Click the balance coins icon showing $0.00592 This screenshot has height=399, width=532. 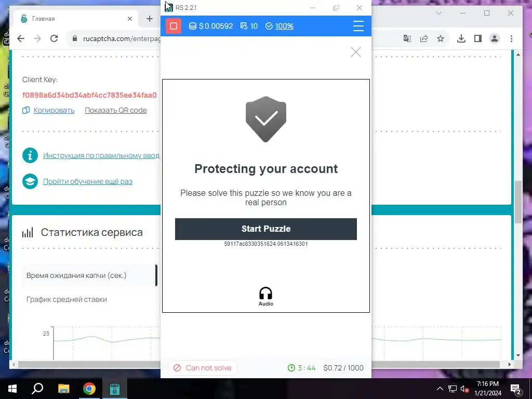point(192,26)
